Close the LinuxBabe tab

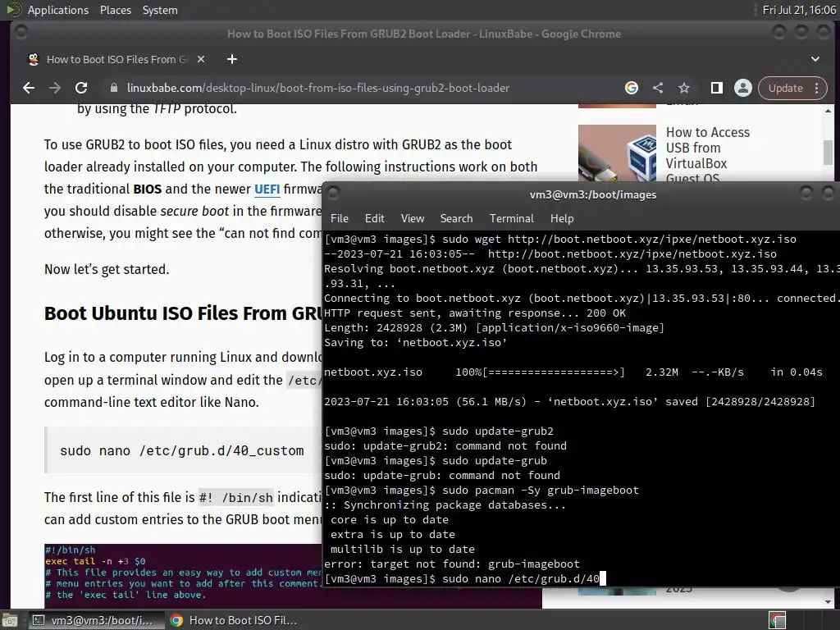201,59
